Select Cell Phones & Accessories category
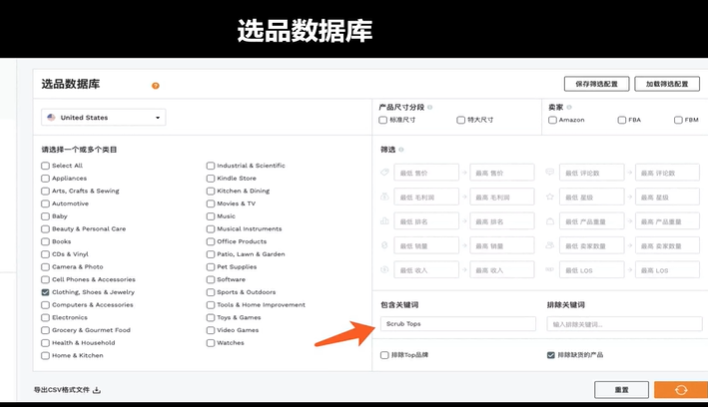Screen dimensions: 708x407 pos(45,280)
